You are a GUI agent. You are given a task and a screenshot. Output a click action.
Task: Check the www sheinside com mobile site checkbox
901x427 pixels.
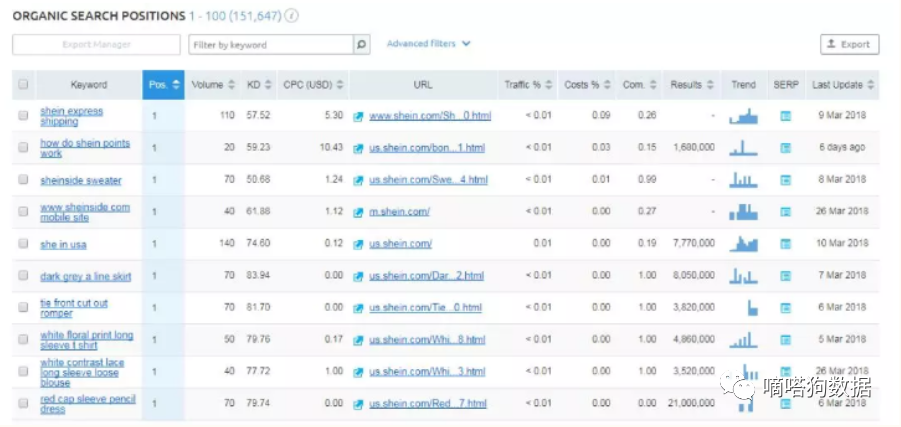tap(23, 211)
